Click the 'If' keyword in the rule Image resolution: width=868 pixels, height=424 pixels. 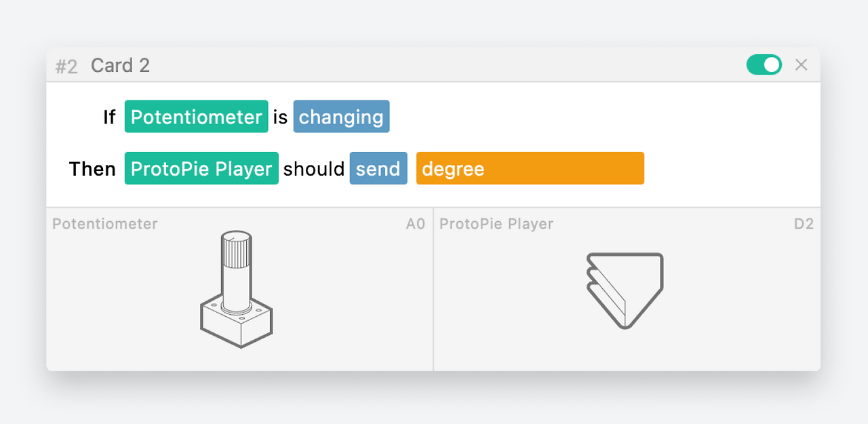click(x=109, y=117)
